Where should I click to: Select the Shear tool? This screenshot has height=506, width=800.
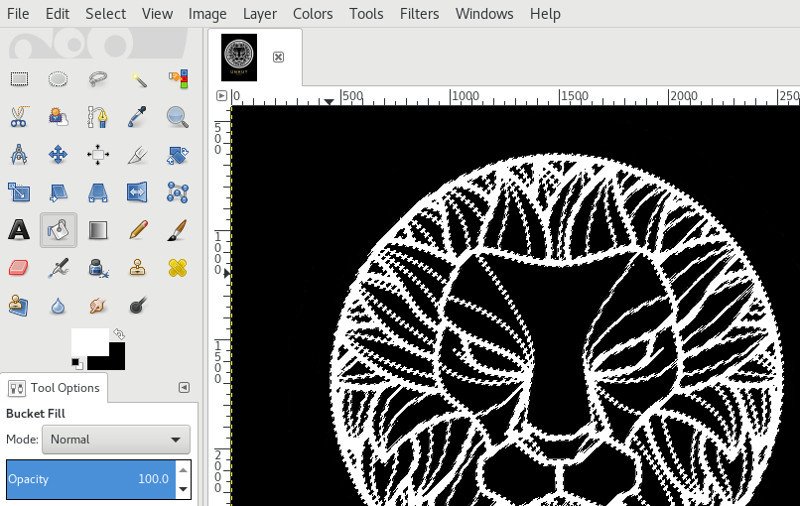coord(58,192)
